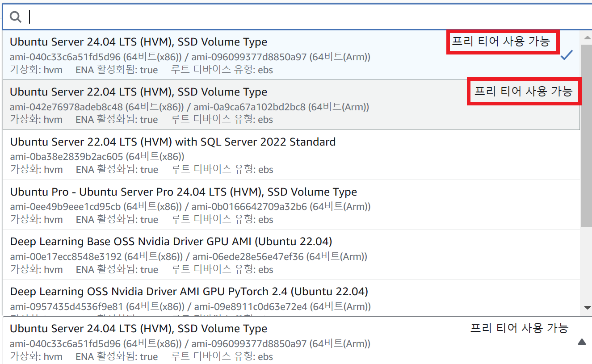Click ami-0ee49b9eee1cd95cb ID text

pos(65,207)
